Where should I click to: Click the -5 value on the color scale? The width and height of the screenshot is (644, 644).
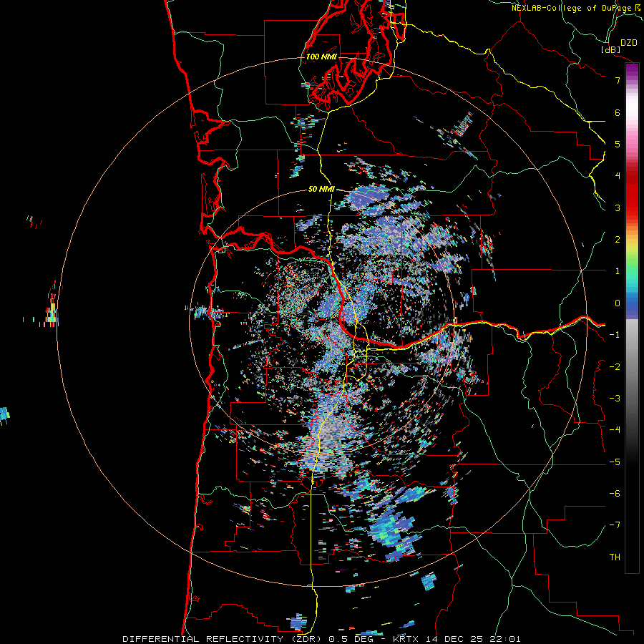(x=615, y=462)
